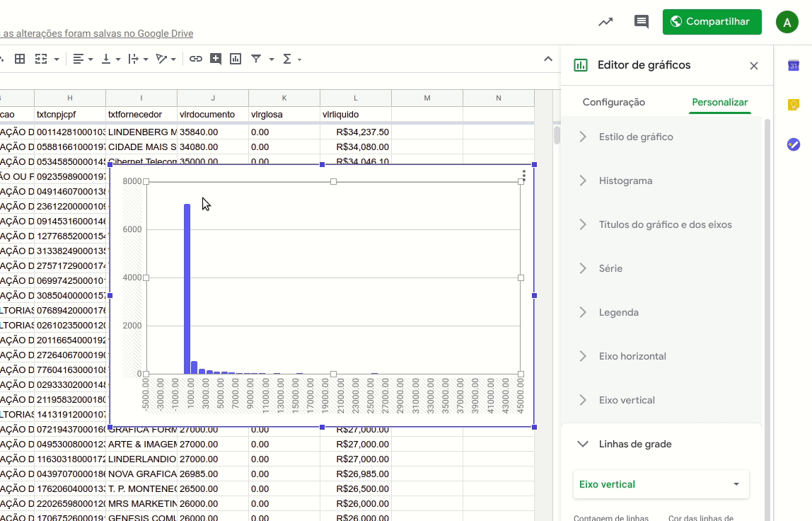
Task: Click the borders icon in toolbar
Action: point(20,59)
